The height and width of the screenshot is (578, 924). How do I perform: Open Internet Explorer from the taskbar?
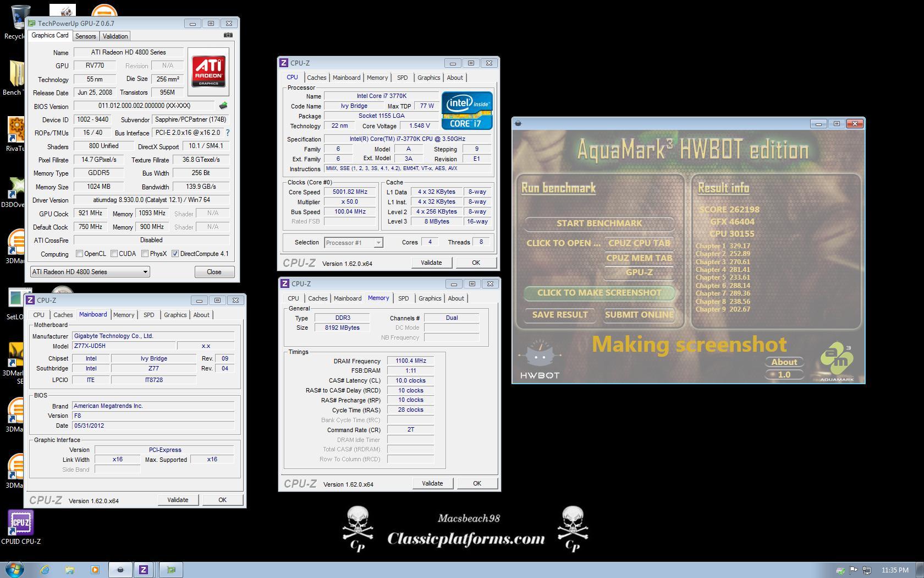(x=45, y=570)
